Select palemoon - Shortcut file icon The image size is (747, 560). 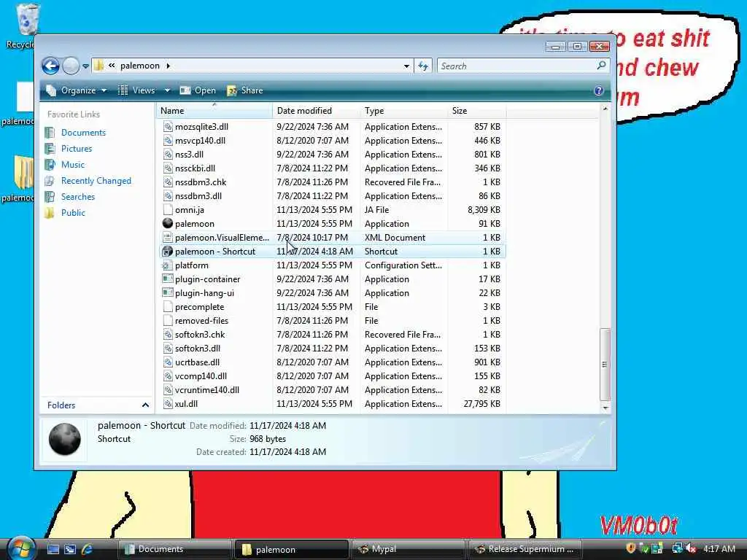click(x=168, y=251)
